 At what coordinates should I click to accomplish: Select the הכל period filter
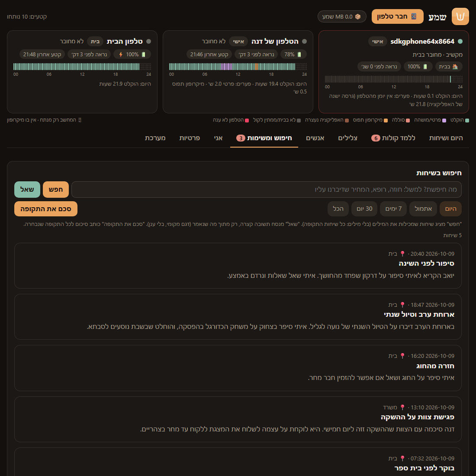[x=338, y=209]
